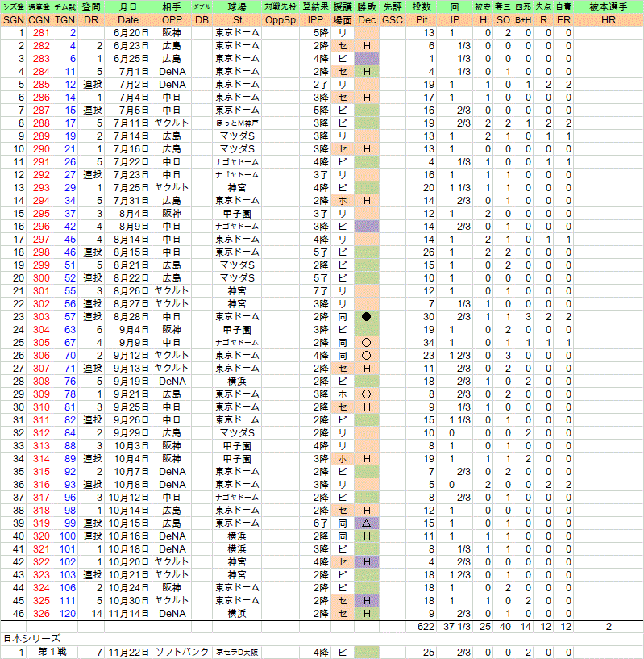Click the 被本選手 header cell
The width and height of the screenshot is (644, 659).
pyautogui.click(x=609, y=7)
